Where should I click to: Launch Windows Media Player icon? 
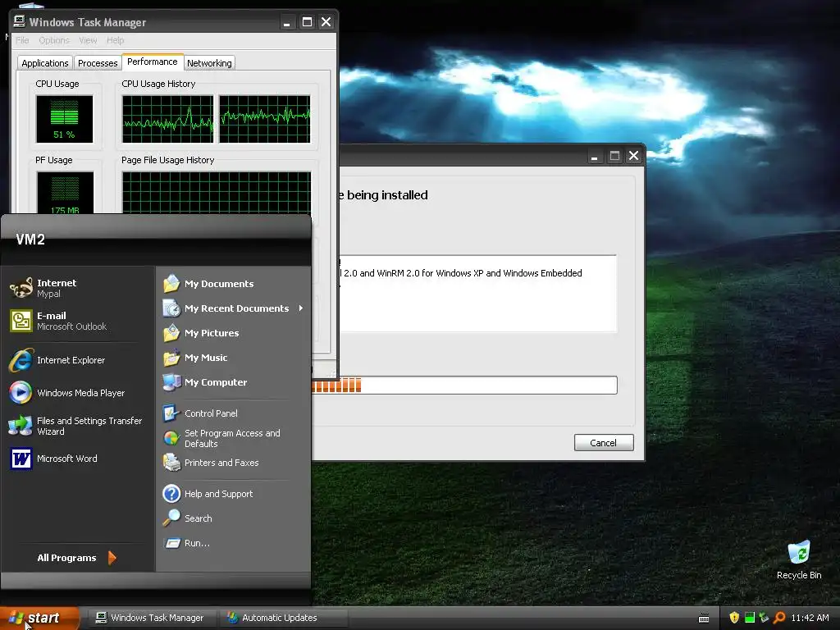[21, 393]
